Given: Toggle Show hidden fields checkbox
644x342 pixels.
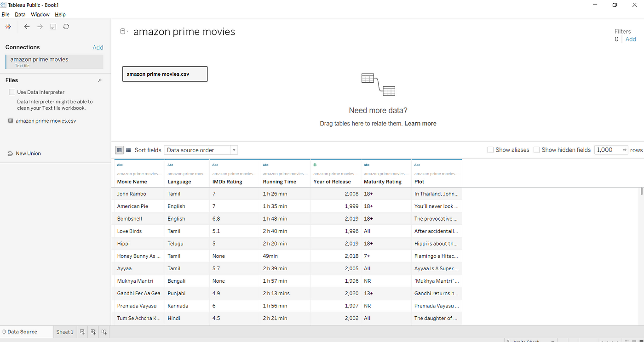Looking at the screenshot, I should pyautogui.click(x=536, y=150).
